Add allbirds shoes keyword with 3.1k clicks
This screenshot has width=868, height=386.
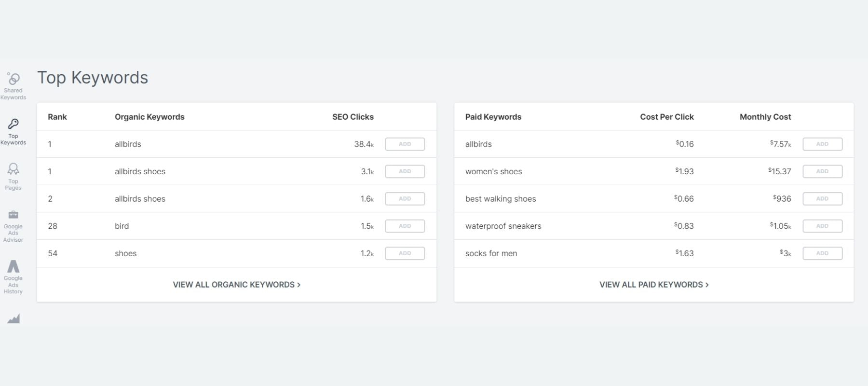[405, 171]
